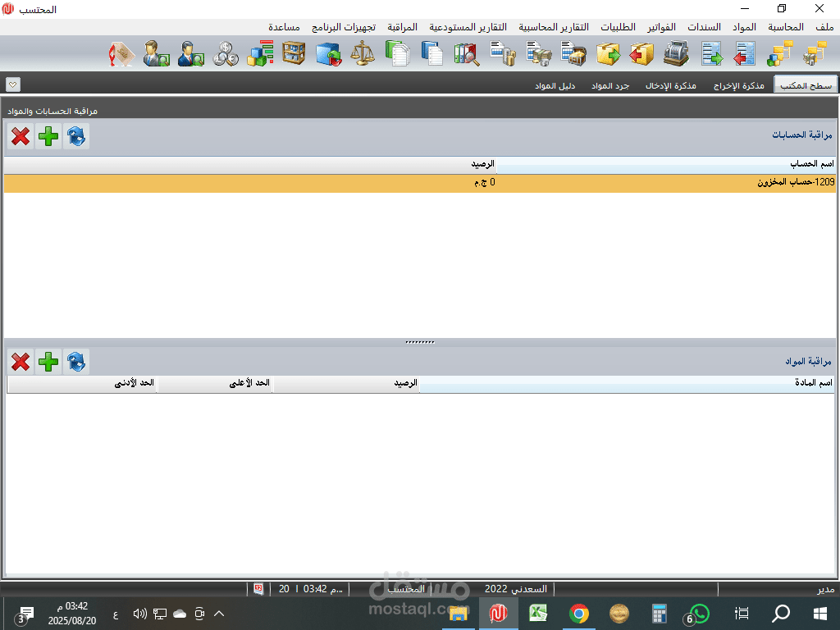840x630 pixels.
Task: Click the box with green arrow icon
Action: (608, 54)
